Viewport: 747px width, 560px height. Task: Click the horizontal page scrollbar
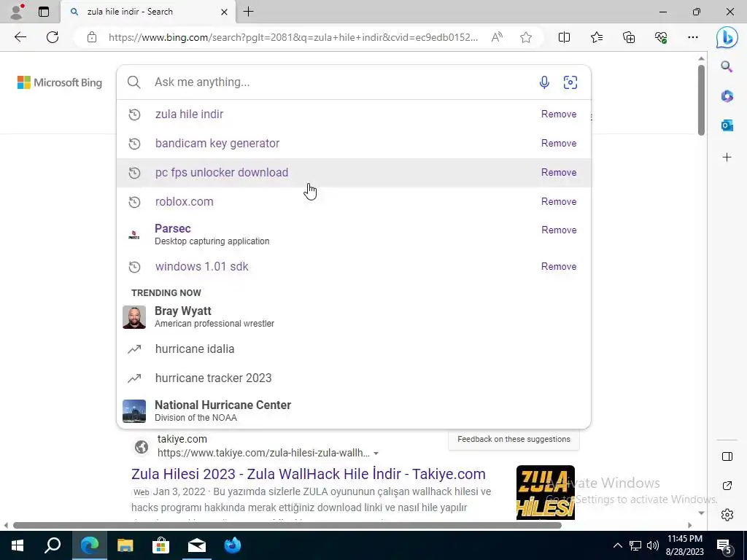(x=287, y=525)
